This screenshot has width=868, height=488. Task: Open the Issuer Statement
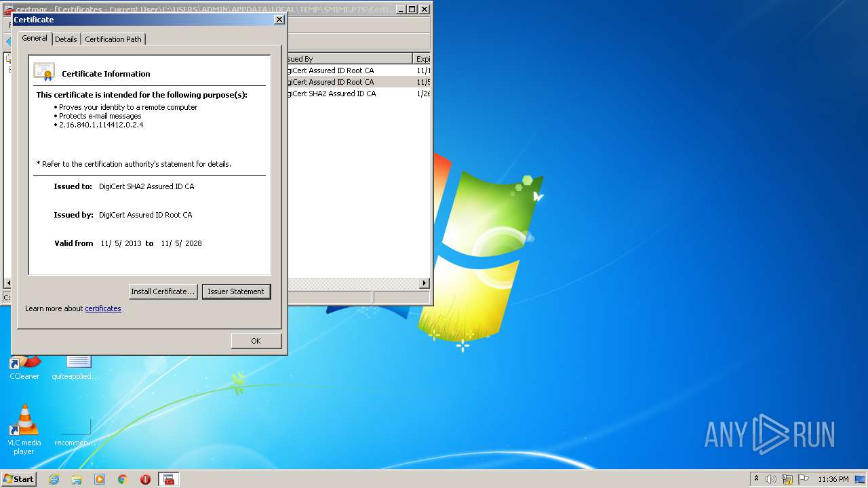point(236,291)
